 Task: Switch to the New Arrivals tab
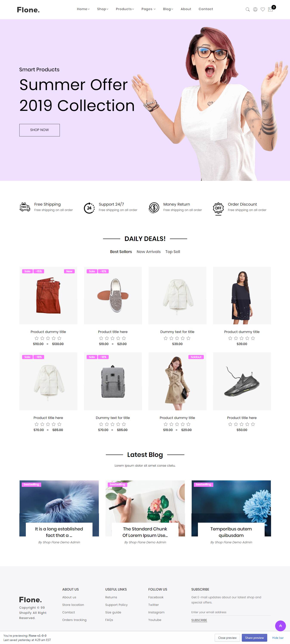tap(148, 252)
